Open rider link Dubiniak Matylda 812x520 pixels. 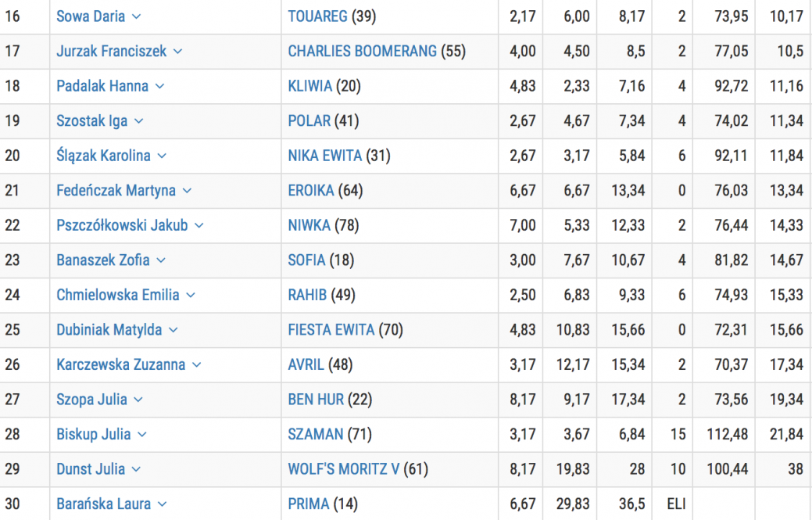pos(109,329)
